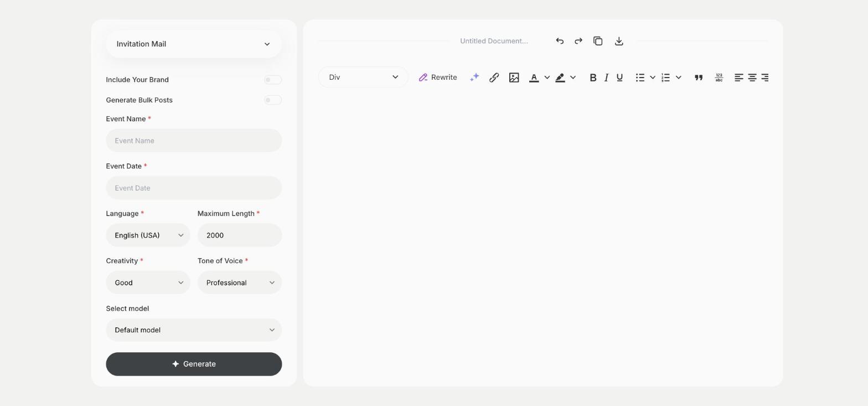Focus the Event Name field
The width and height of the screenshot is (868, 406).
[194, 141]
